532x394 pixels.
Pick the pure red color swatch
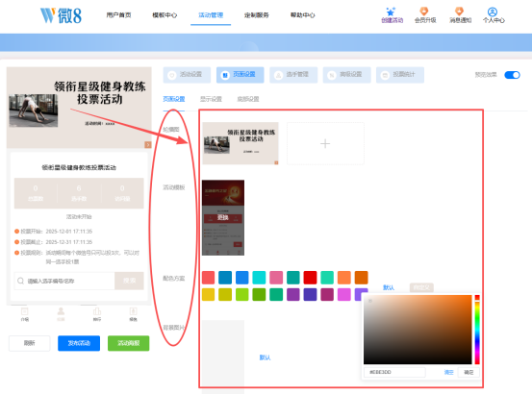[x=310, y=278]
